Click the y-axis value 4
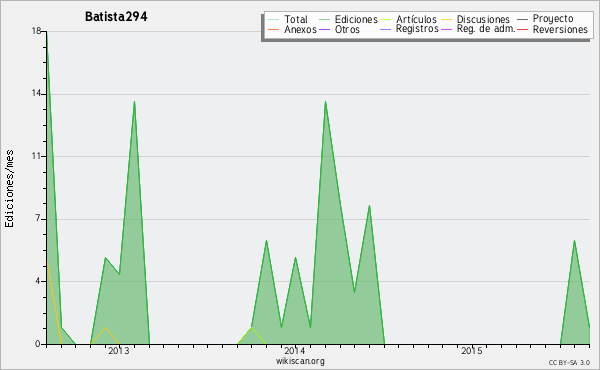This screenshot has width=600, height=370. click(x=38, y=281)
